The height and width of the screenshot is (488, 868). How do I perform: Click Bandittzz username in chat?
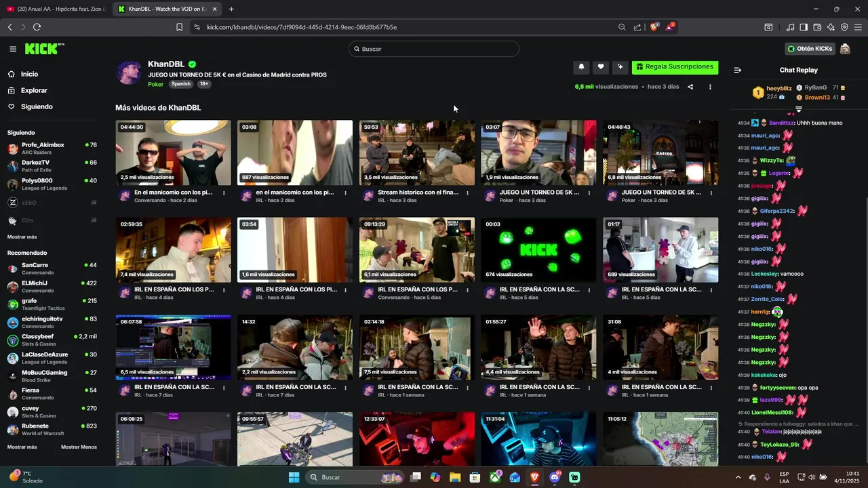point(781,123)
